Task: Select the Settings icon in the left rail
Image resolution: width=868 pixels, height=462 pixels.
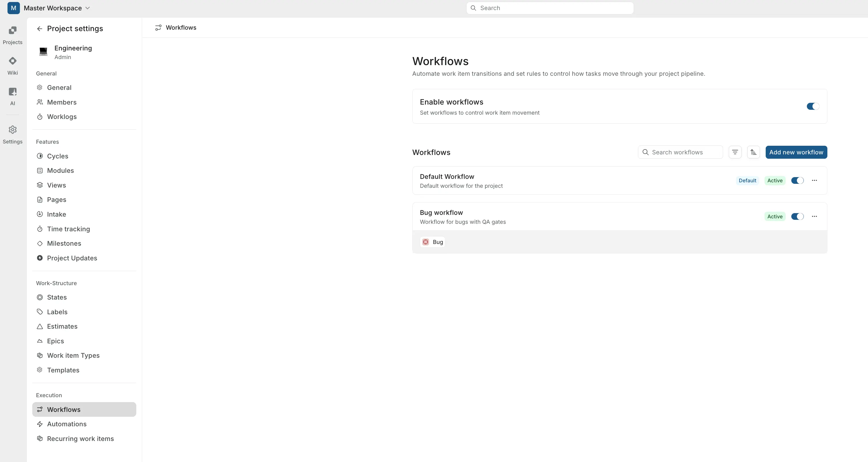Action: (x=12, y=134)
